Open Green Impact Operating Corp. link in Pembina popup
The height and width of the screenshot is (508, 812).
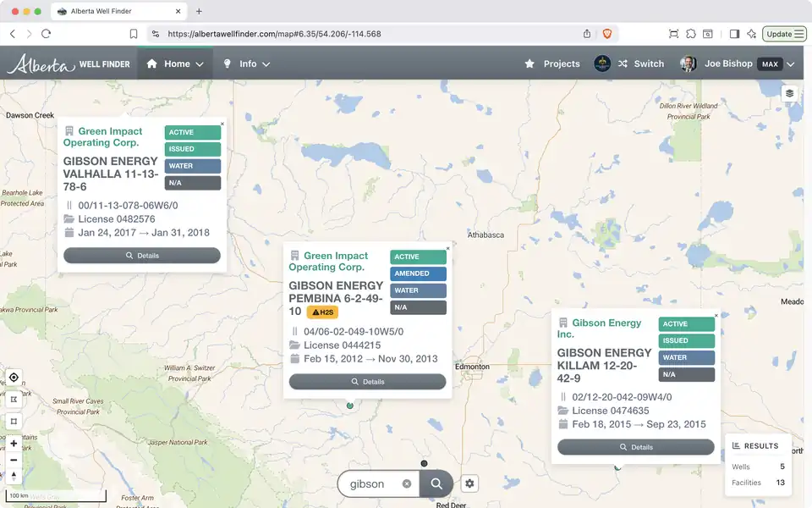click(x=328, y=262)
